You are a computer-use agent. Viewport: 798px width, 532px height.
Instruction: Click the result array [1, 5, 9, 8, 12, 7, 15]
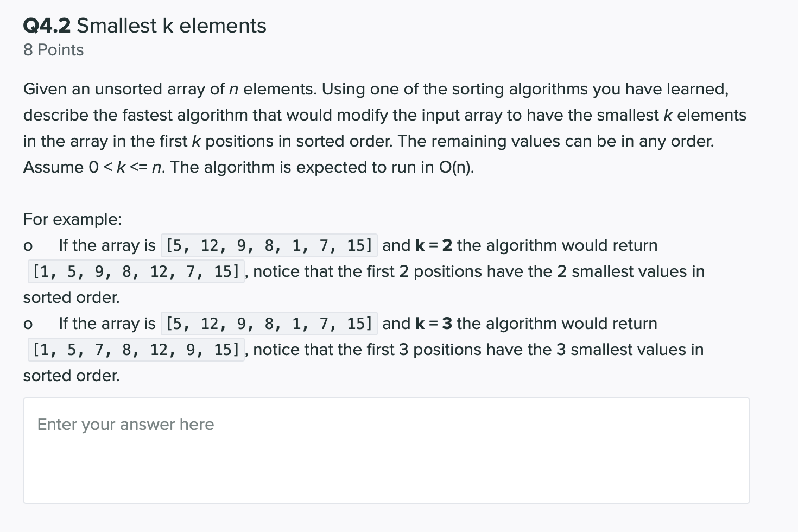pos(136,271)
